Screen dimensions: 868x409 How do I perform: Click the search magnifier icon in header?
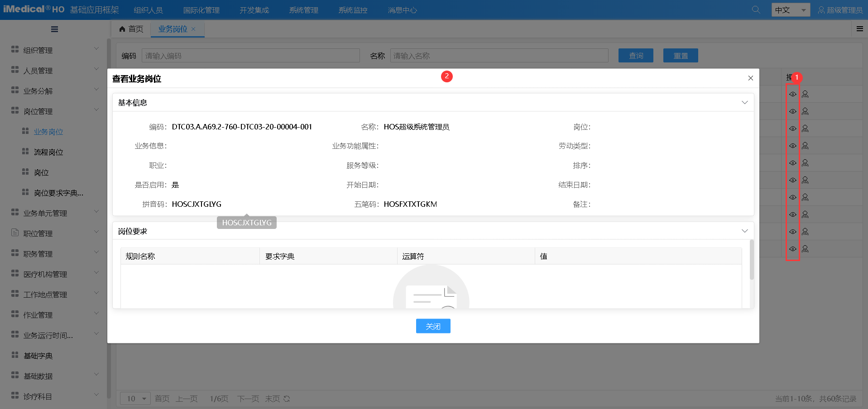(756, 10)
